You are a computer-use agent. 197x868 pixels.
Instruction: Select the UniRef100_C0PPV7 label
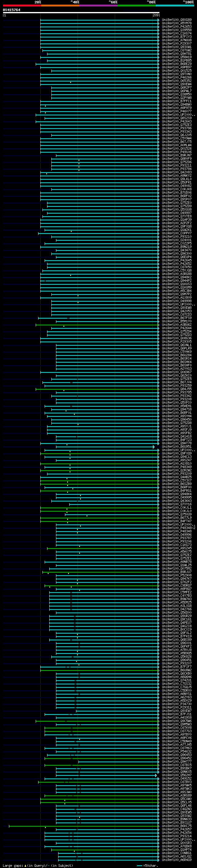(177, 233)
